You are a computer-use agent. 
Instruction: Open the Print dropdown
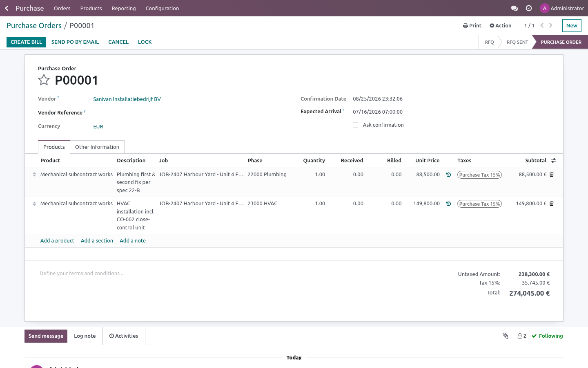point(472,25)
